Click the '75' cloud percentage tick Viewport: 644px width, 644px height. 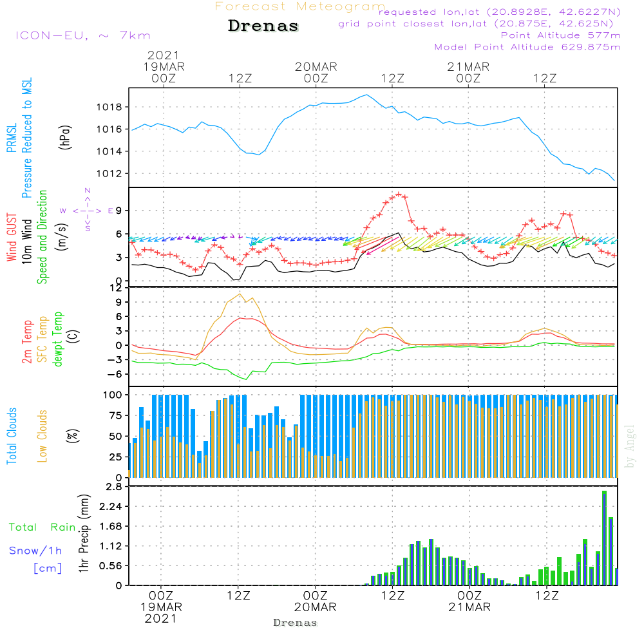point(116,415)
